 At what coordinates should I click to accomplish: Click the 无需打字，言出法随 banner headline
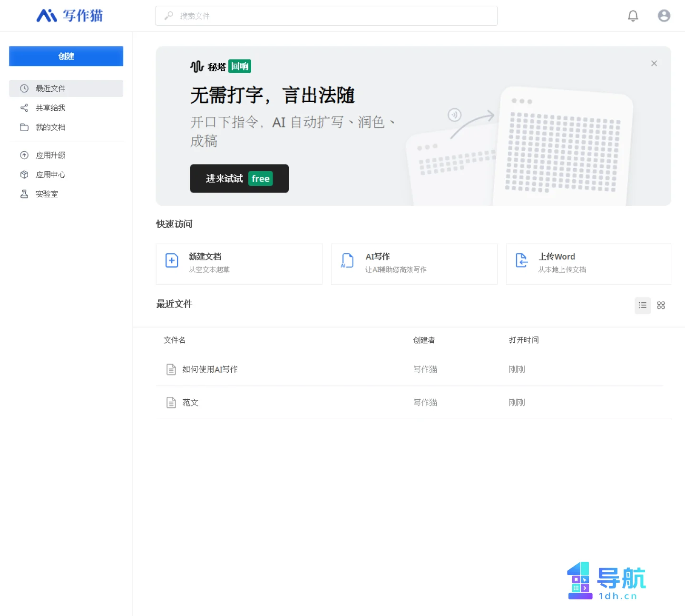click(x=273, y=95)
